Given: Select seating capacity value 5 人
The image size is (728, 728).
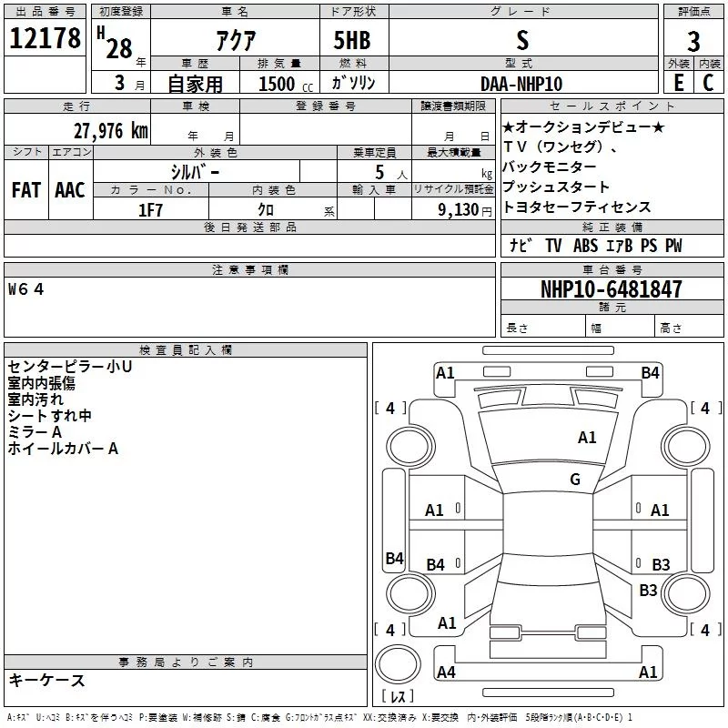Looking at the screenshot, I should 391,172.
